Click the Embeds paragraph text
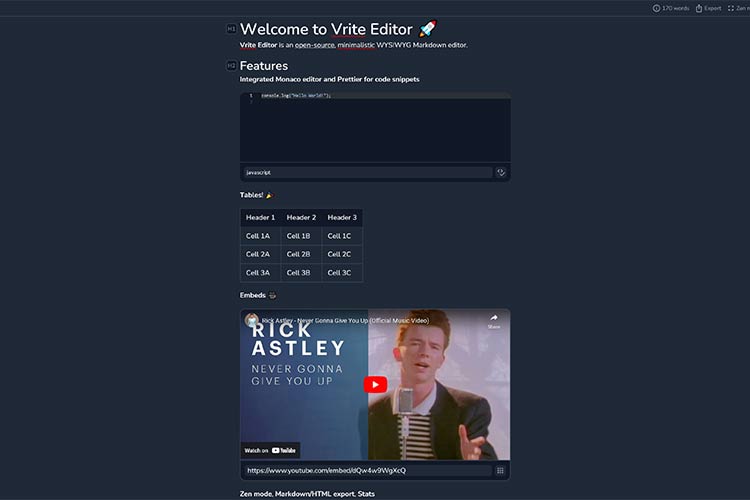The width and height of the screenshot is (750, 500). tap(258, 295)
